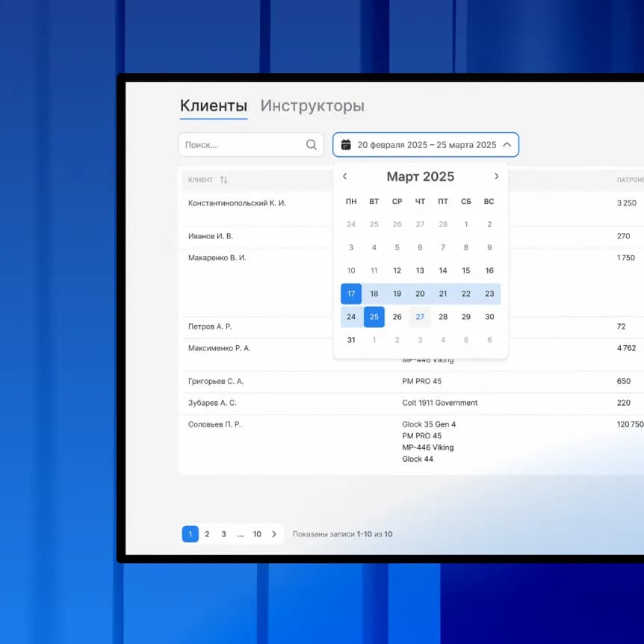The height and width of the screenshot is (644, 644).
Task: Select the Клиенты tab
Action: click(x=214, y=106)
